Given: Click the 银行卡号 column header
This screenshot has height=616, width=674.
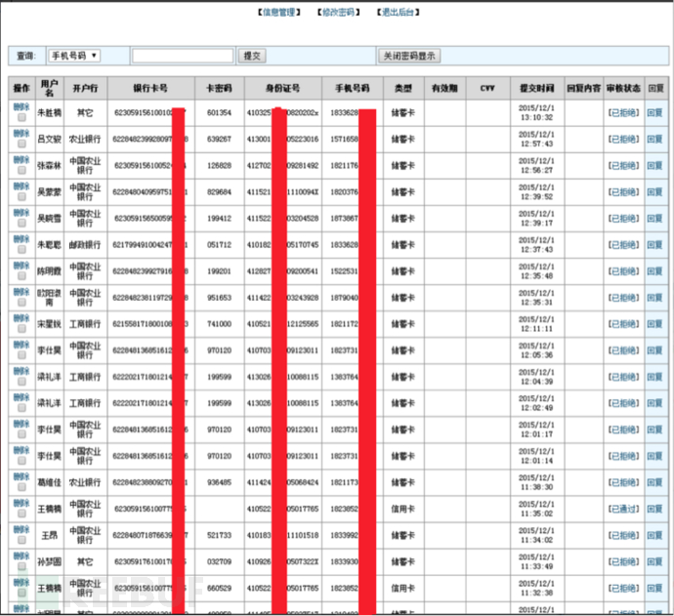Looking at the screenshot, I should [x=150, y=89].
